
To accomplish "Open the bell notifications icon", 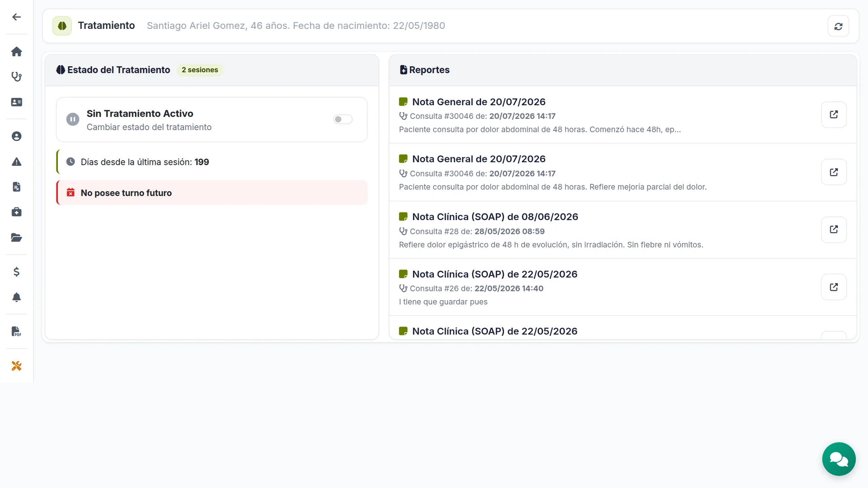I will click(x=17, y=297).
